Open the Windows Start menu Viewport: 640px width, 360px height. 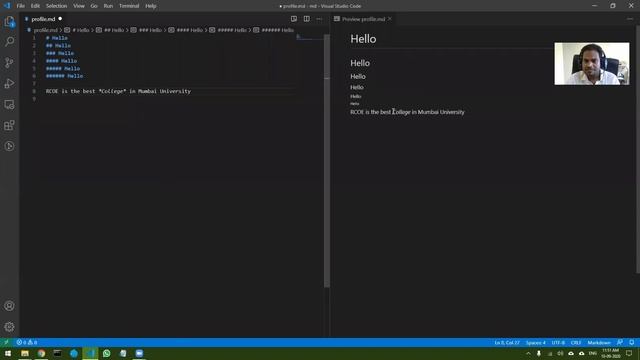pyautogui.click(x=8, y=353)
